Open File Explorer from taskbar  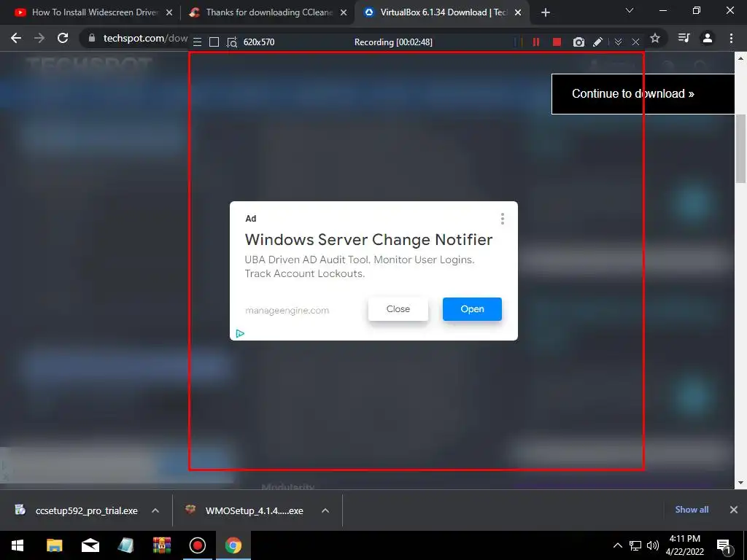[x=54, y=545]
